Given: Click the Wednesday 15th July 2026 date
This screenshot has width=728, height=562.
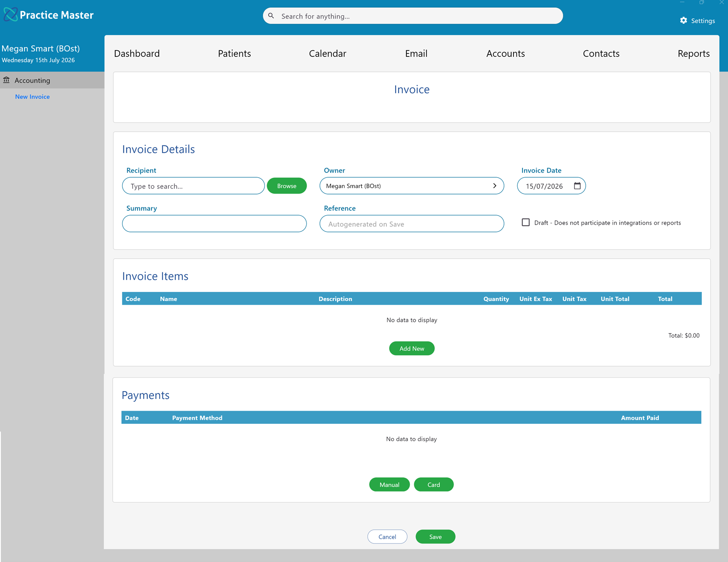Looking at the screenshot, I should tap(38, 60).
